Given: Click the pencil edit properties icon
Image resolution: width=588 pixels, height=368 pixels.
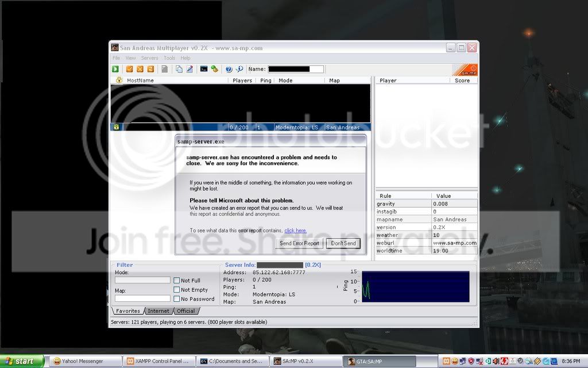Looking at the screenshot, I should [189, 69].
